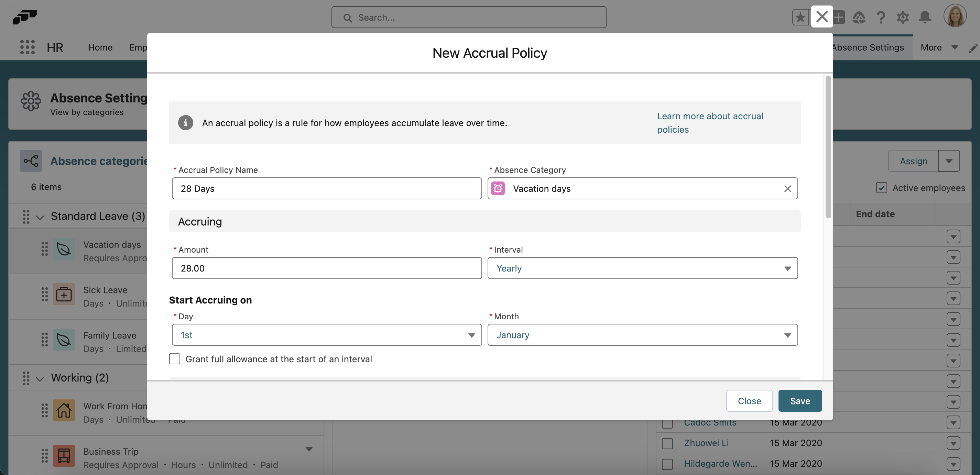Open the setup gear icon

pyautogui.click(x=902, y=17)
